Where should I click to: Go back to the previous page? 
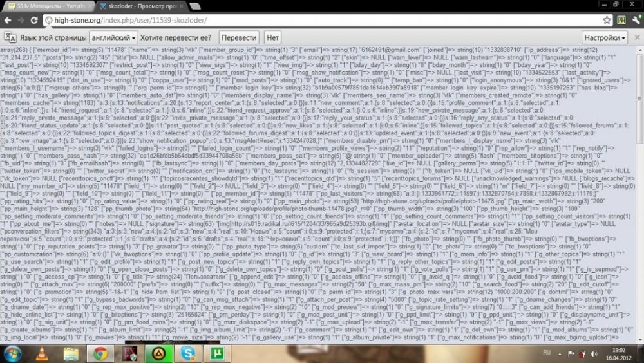coord(8,20)
